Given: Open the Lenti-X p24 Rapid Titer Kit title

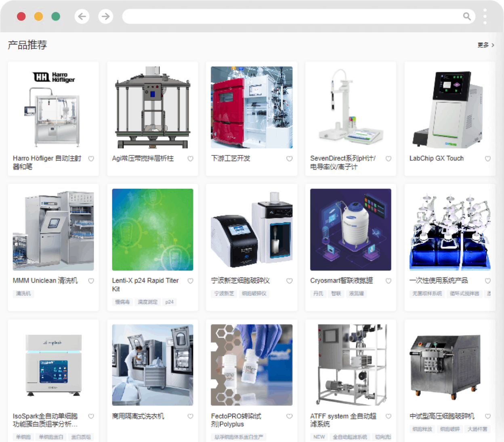Looking at the screenshot, I should 145,285.
